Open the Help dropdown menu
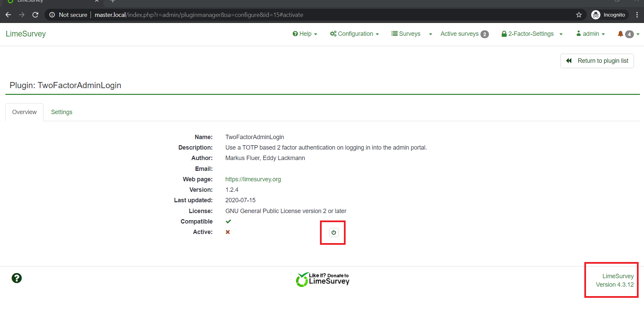644x313 pixels. (x=305, y=34)
